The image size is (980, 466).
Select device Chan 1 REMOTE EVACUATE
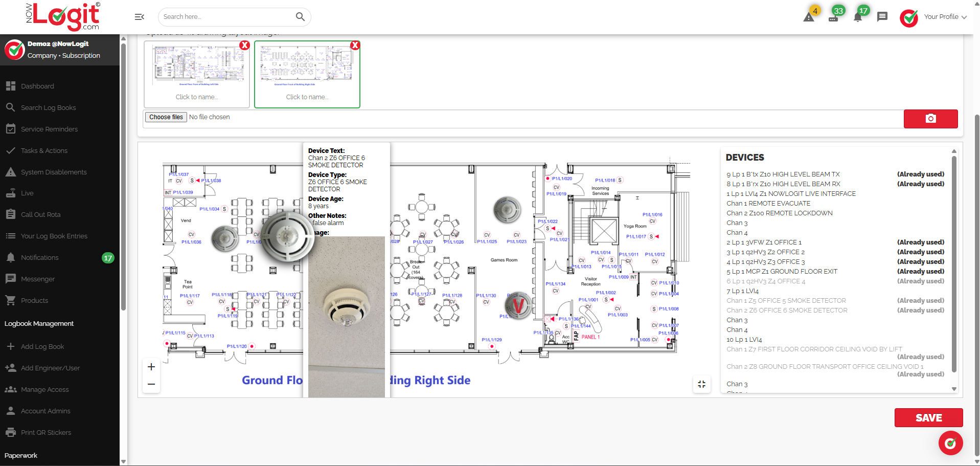pos(768,204)
